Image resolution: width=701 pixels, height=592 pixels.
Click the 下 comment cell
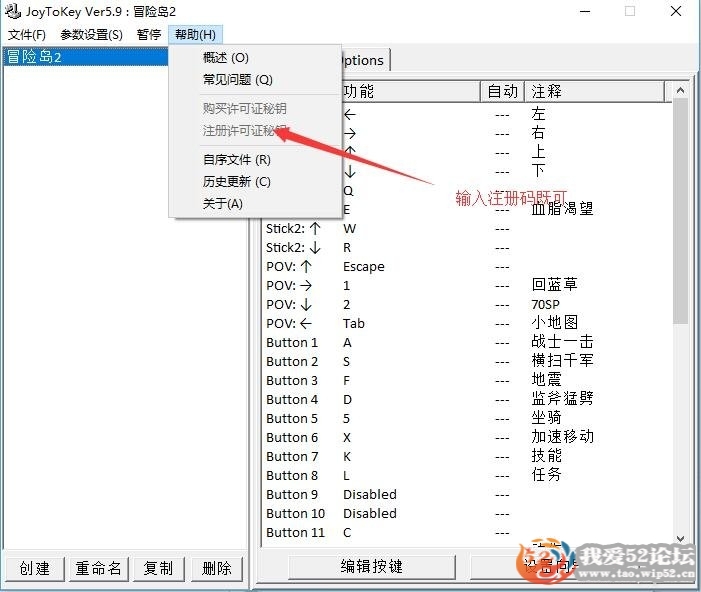(x=538, y=170)
